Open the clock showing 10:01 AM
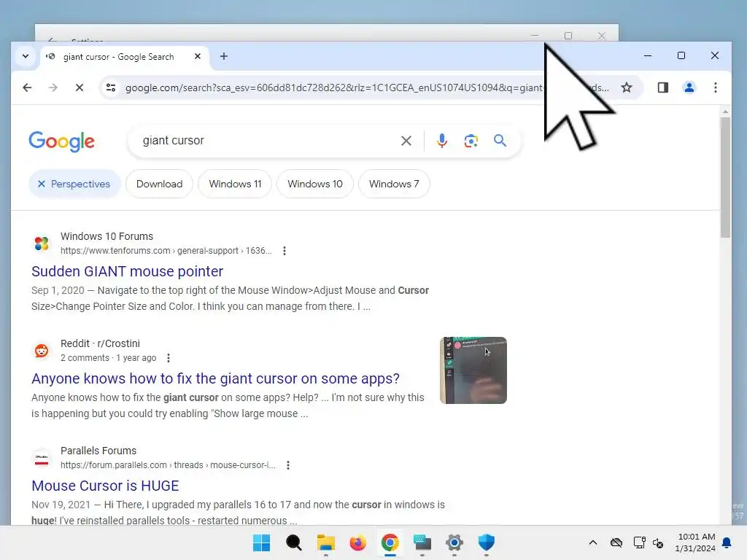This screenshot has width=747, height=560. 695,542
